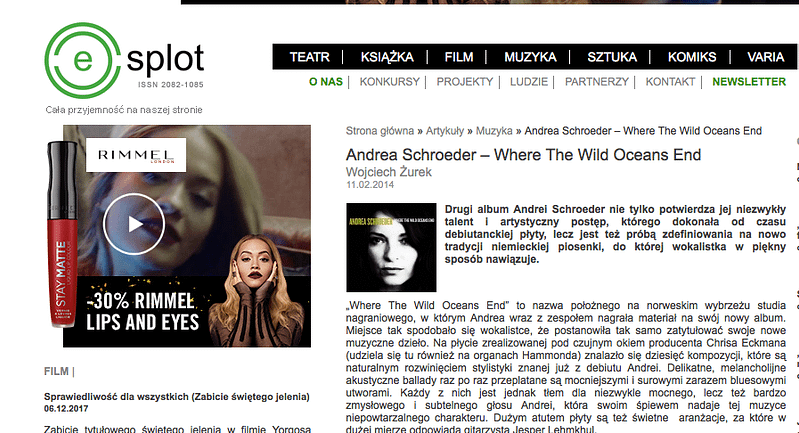This screenshot has width=799, height=433.
Task: Click the Stay Matte lipstick image
Action: point(63,234)
